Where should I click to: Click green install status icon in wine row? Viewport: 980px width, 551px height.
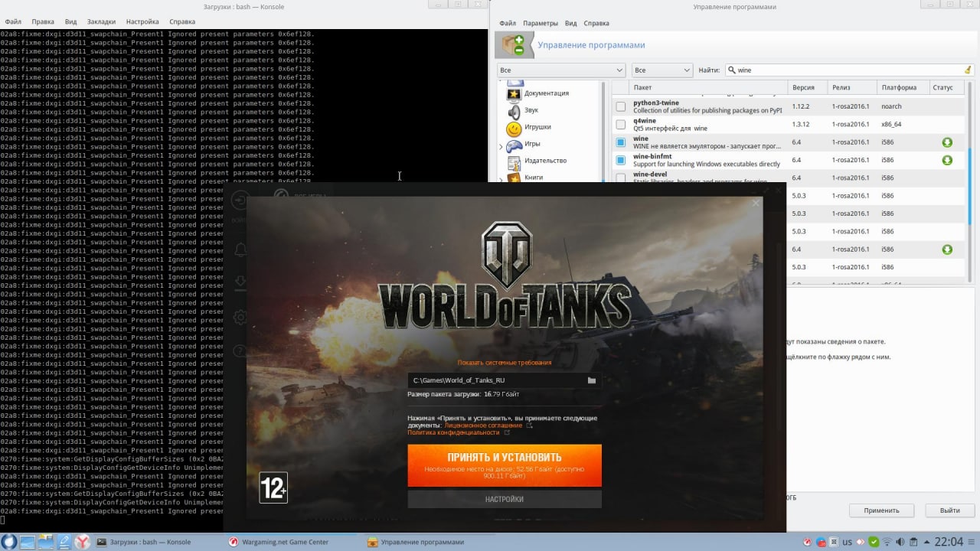tap(947, 142)
